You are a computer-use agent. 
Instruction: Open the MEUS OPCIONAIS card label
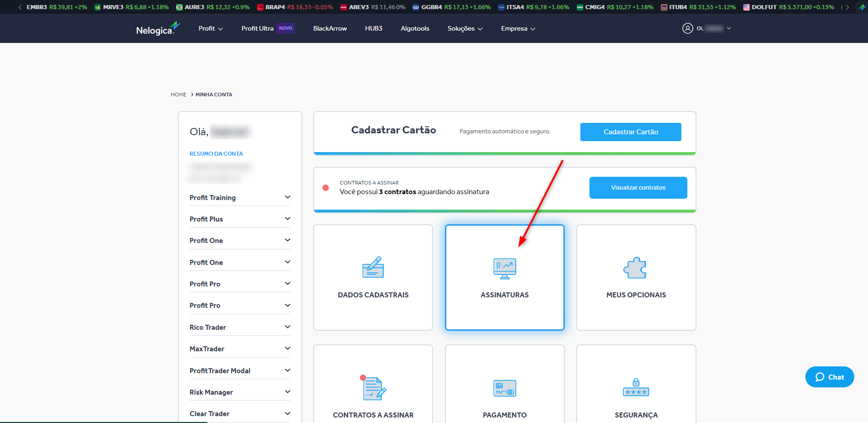tap(636, 295)
